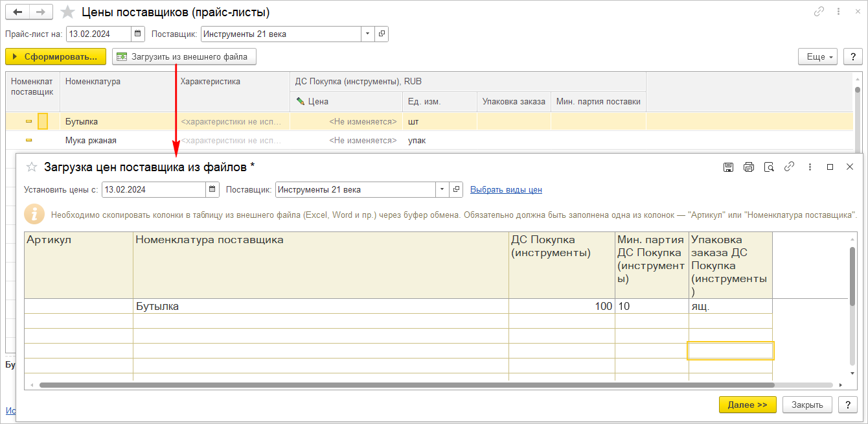Copy link icon in dialog header
The width and height of the screenshot is (868, 424).
pos(789,167)
